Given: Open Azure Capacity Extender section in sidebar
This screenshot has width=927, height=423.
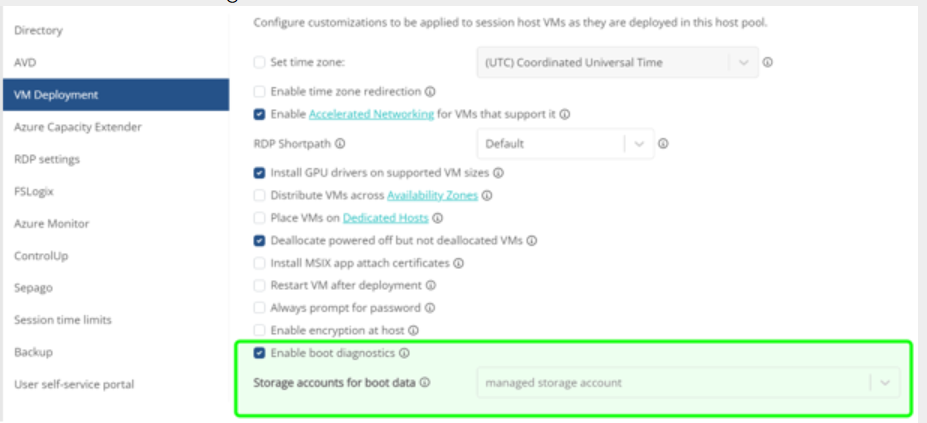Looking at the screenshot, I should tap(78, 127).
